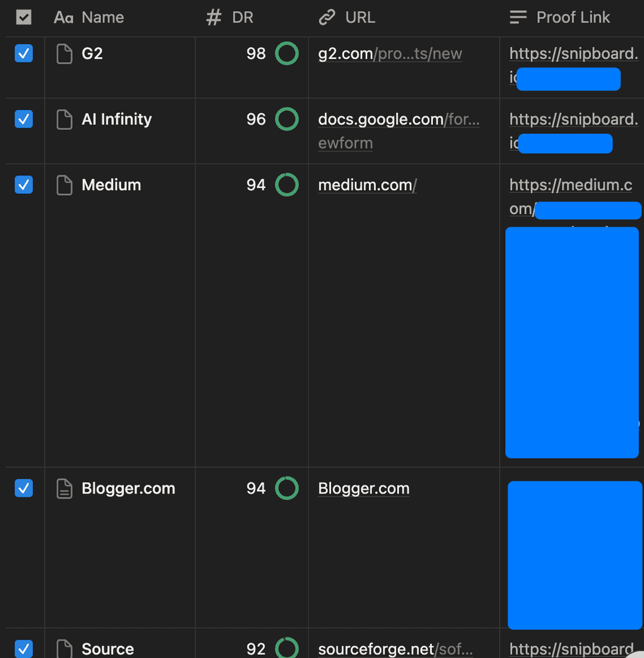Viewport: 644px width, 658px height.
Task: Open the snipboard proof link for G2
Action: (574, 54)
